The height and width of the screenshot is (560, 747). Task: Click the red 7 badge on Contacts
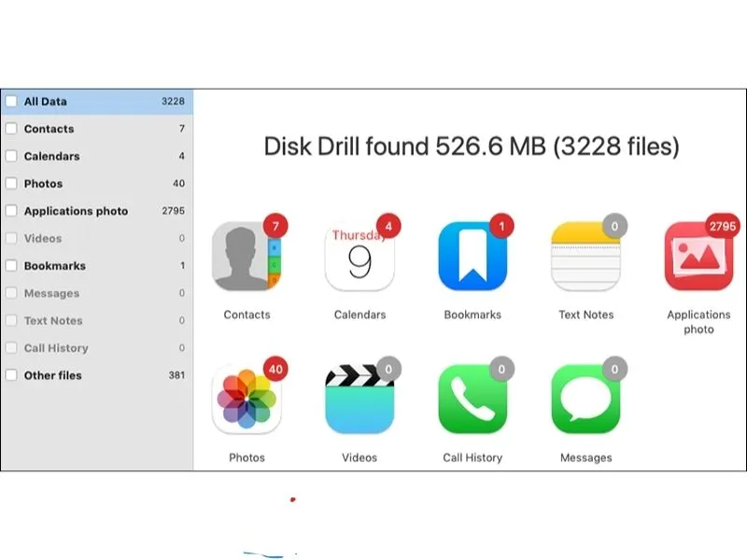pos(275,226)
